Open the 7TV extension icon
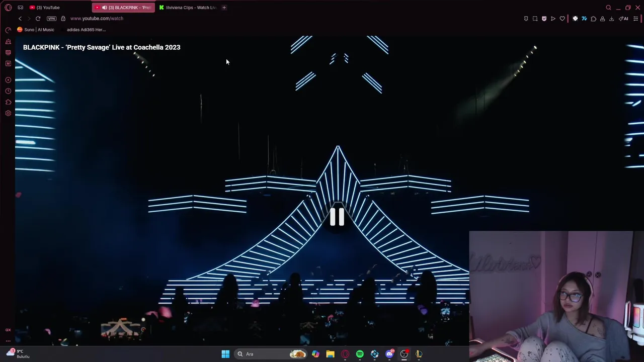 coord(584,19)
